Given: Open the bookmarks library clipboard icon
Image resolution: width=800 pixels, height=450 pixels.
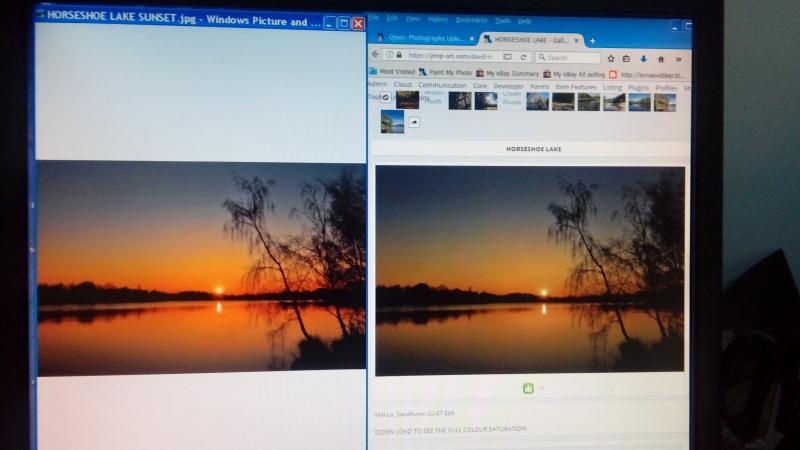Looking at the screenshot, I should point(627,59).
